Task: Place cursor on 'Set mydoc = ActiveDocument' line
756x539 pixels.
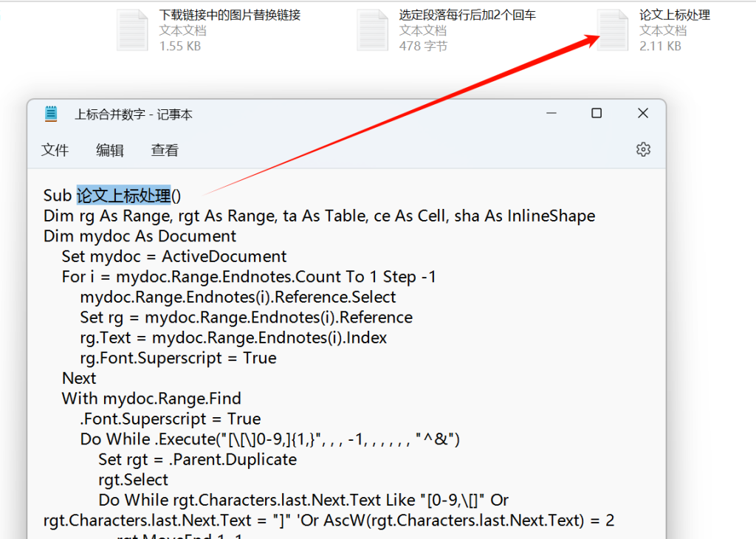Action: pos(174,257)
